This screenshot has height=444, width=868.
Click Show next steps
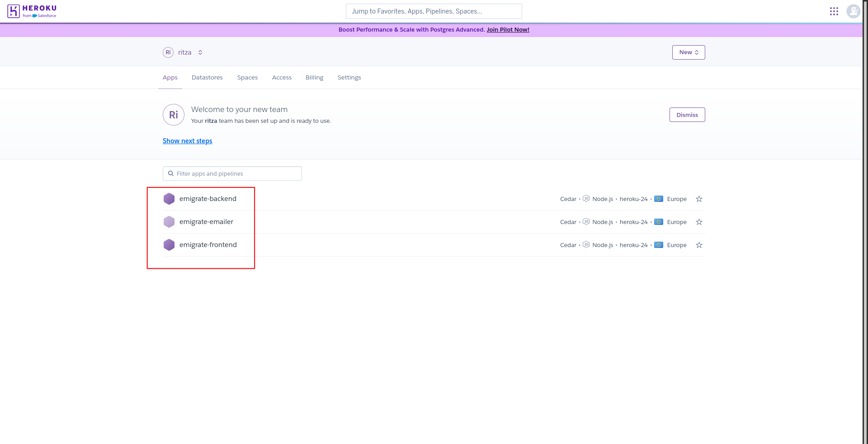coord(187,140)
